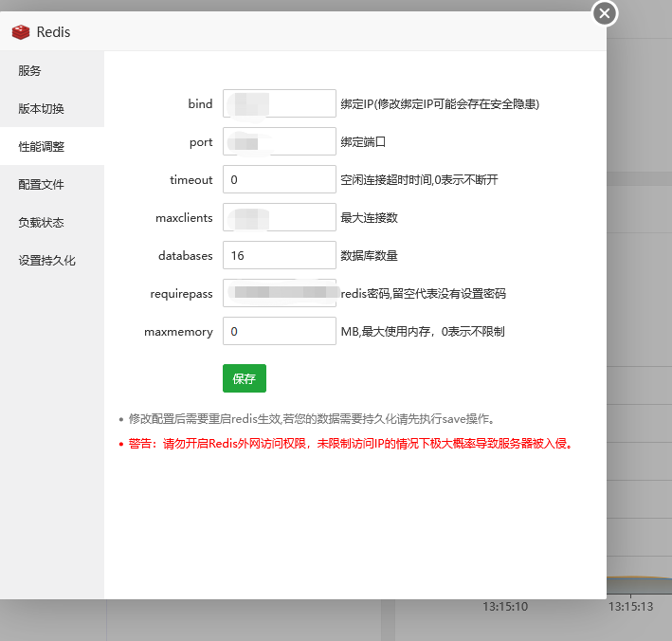Save settings with the green 保存 button
Viewport: 672px width, 641px height.
[245, 378]
